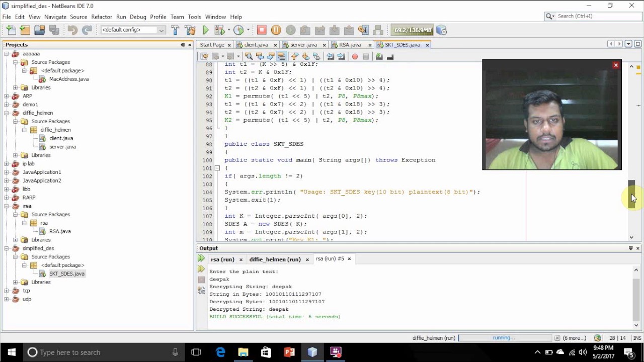Click the Profile Project clock icon

coord(238,30)
